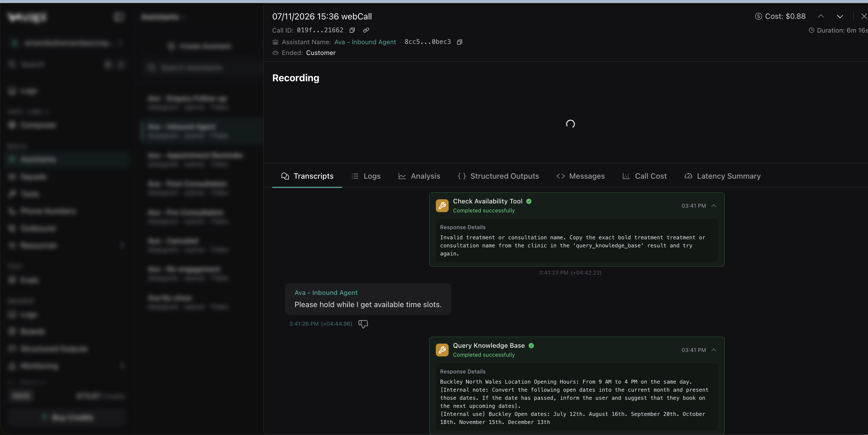The width and height of the screenshot is (868, 435).
Task: Click 'Please hold while I get available time slots.'
Action: tap(368, 304)
